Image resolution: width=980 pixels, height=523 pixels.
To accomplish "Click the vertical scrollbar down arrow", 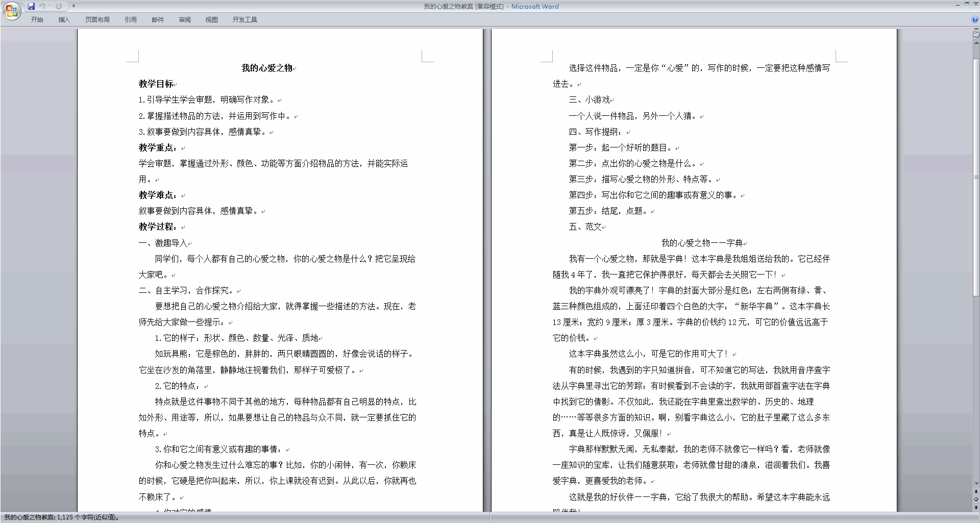I will point(976,484).
